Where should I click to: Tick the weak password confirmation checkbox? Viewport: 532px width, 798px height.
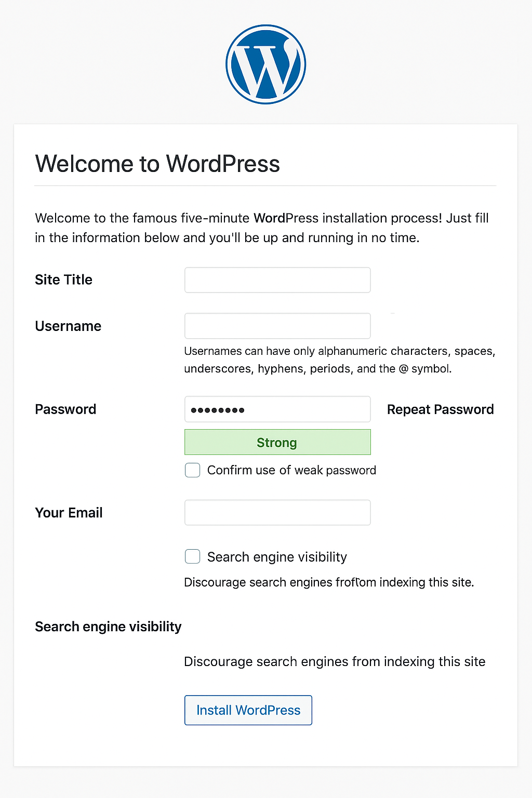[193, 470]
